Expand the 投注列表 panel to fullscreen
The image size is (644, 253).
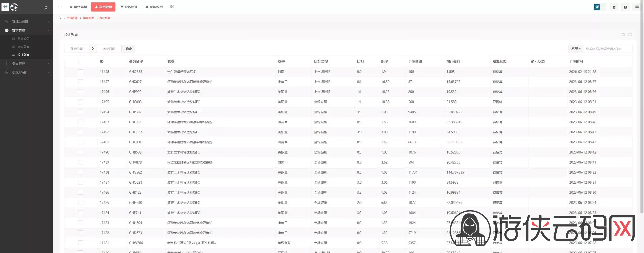coord(630,35)
